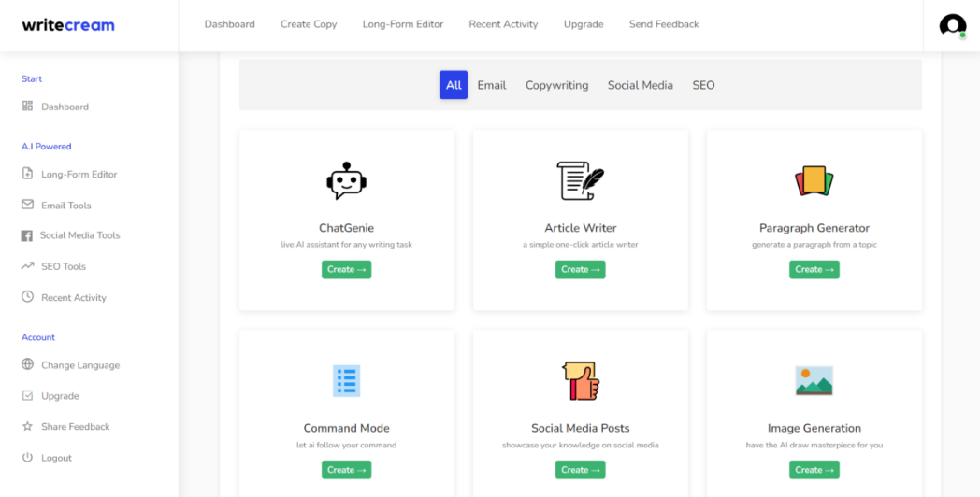The image size is (980, 497).
Task: Click 'generate a paragraph from a topic' text
Action: point(814,245)
